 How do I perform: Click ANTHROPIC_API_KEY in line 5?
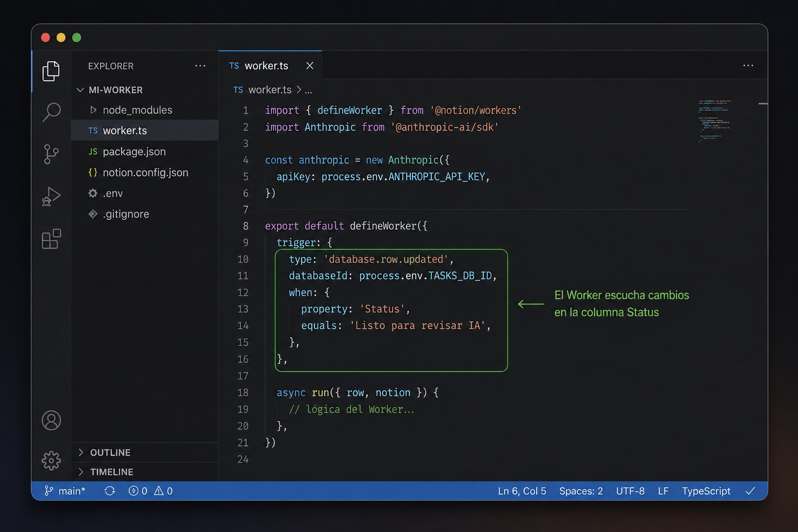pyautogui.click(x=436, y=177)
